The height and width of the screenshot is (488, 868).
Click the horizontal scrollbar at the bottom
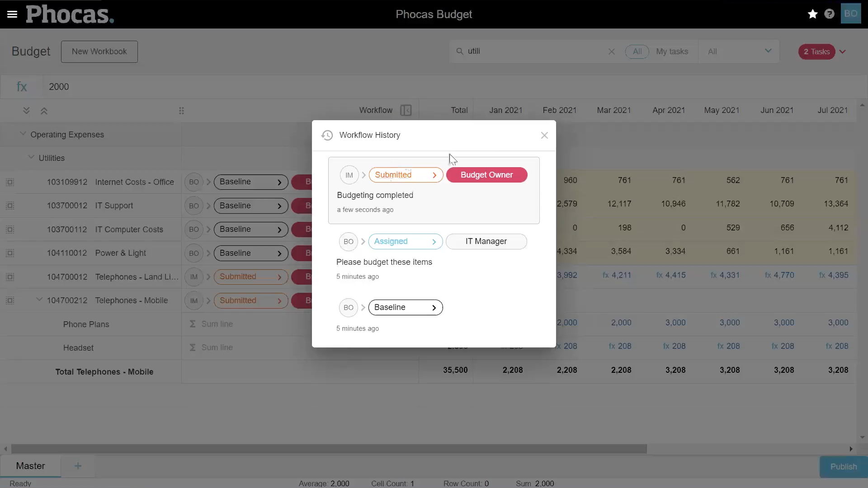[329, 449]
